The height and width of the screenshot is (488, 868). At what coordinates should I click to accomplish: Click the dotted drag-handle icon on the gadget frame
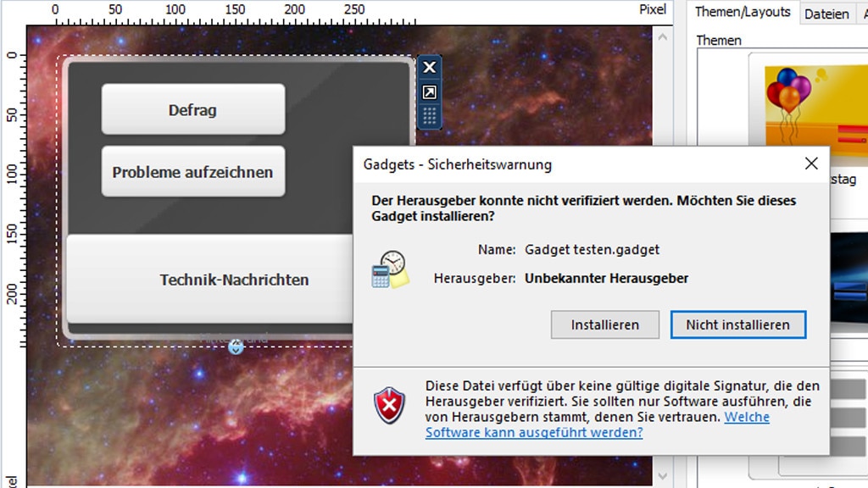tap(429, 115)
